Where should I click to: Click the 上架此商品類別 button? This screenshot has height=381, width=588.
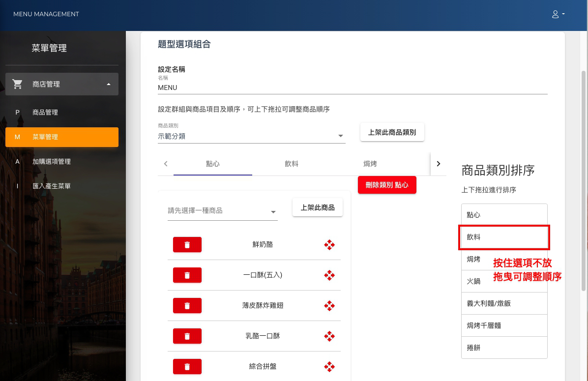pos(392,132)
